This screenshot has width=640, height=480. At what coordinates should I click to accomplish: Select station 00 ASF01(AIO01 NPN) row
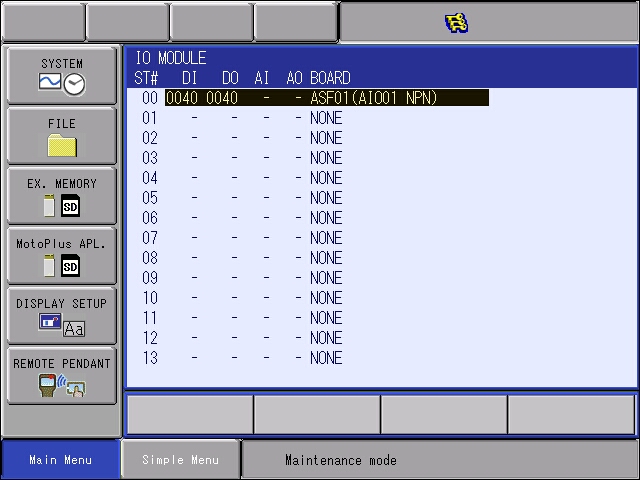[373, 98]
